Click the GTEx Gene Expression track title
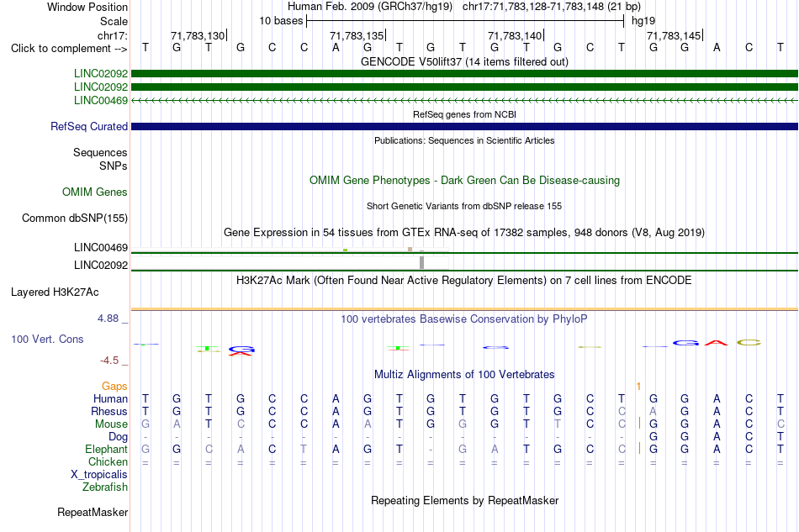Viewport: 799px width, 532px height. pos(464,233)
